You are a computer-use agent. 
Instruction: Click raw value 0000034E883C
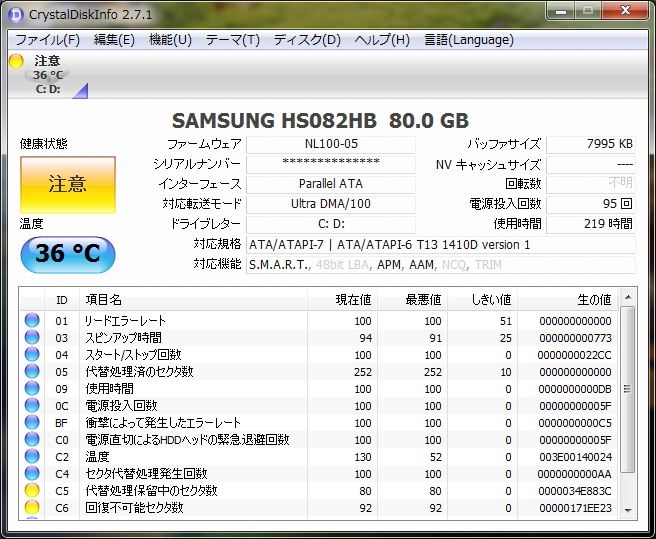(575, 491)
